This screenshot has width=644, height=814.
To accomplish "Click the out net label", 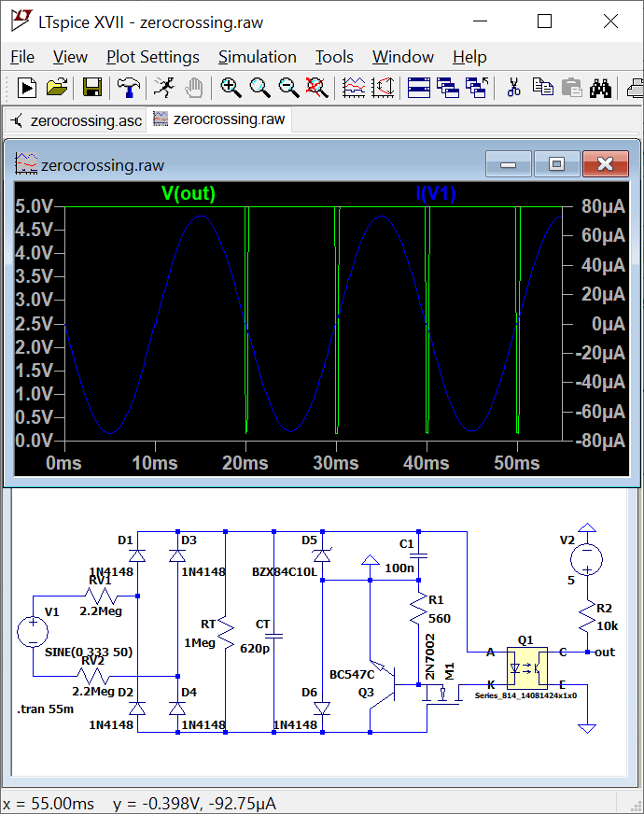I will [x=605, y=652].
